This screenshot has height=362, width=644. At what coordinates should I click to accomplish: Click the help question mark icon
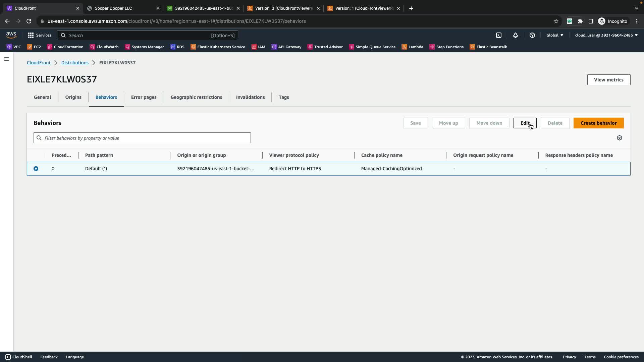[x=532, y=35]
